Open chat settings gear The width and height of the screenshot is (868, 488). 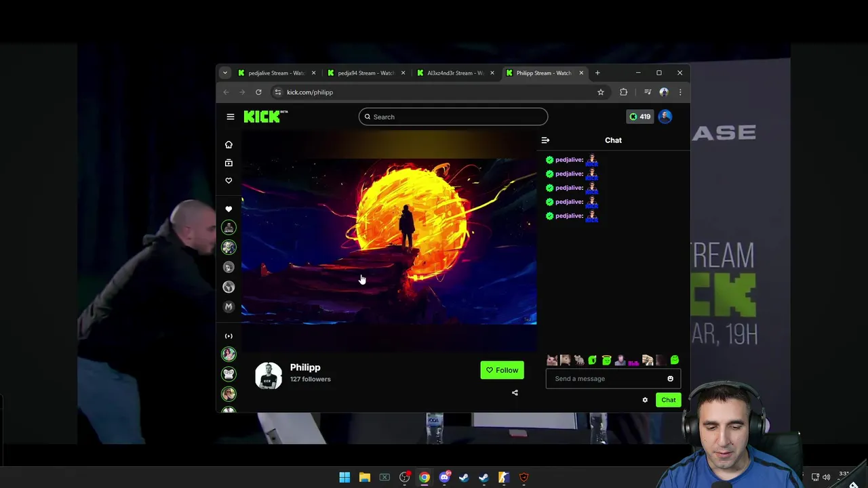[645, 400]
